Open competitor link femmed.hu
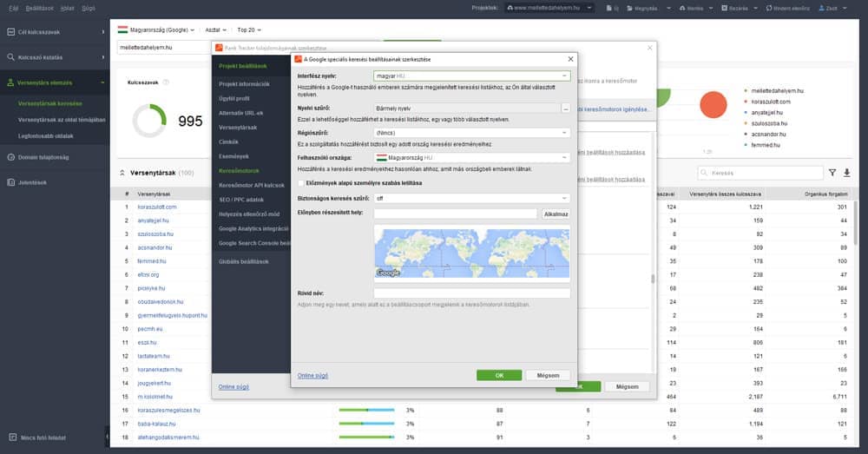868x454 pixels. (x=152, y=260)
